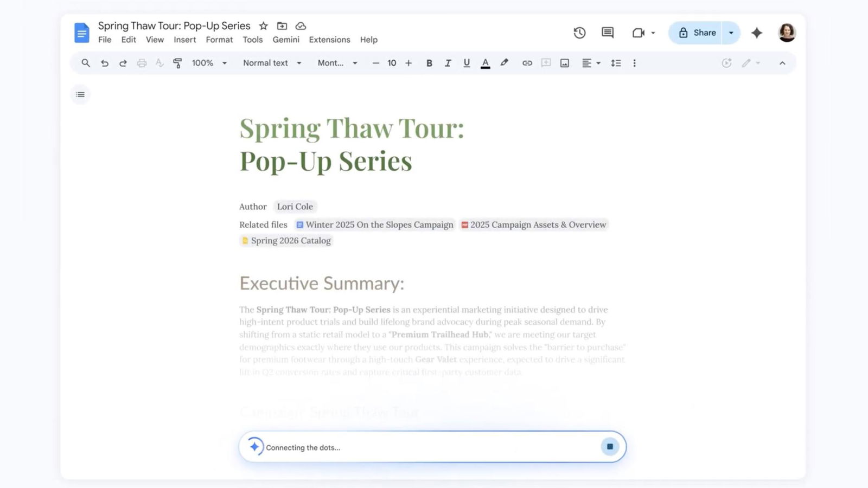Insert a link
868x488 pixels.
(527, 63)
